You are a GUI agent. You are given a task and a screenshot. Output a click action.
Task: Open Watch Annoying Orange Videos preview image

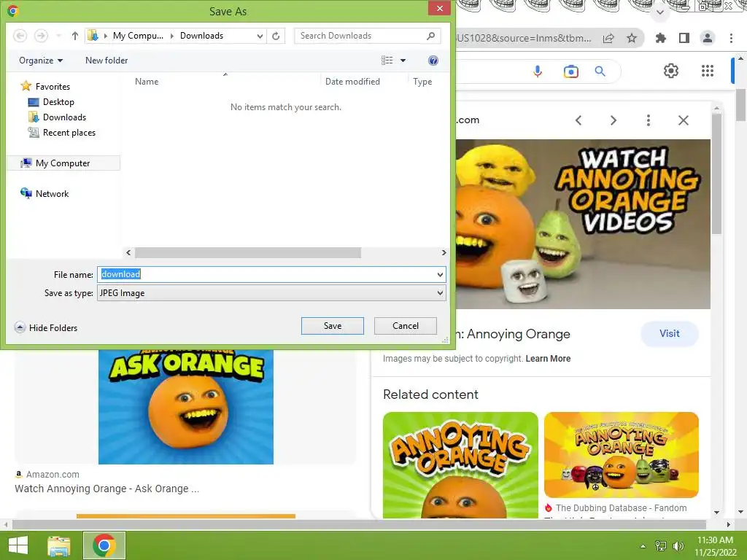pos(583,224)
